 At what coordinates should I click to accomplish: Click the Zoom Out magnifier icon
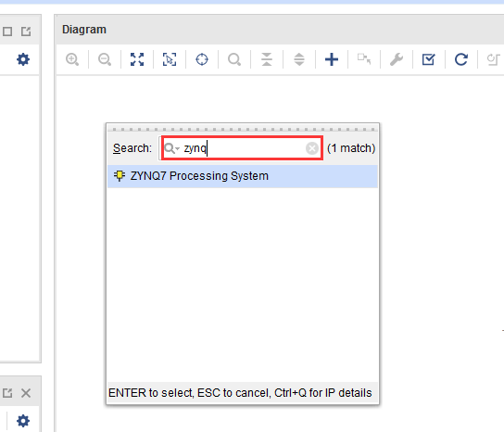[x=105, y=59]
